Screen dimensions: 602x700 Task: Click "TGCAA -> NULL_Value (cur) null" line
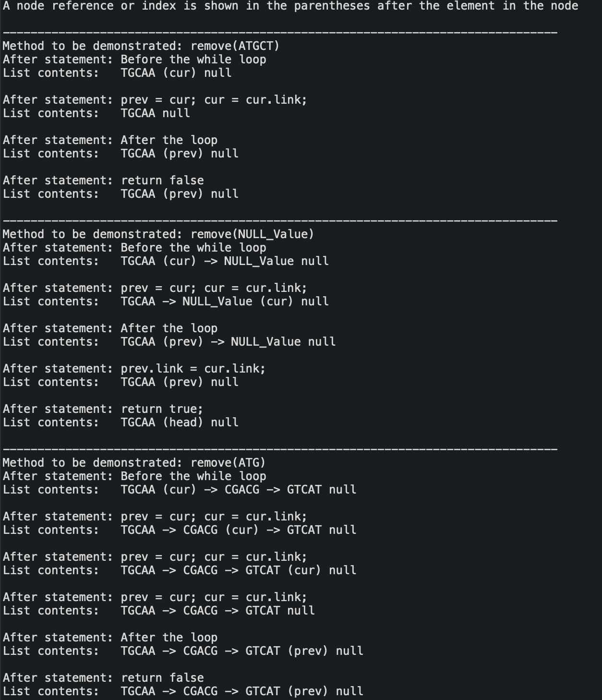coord(166,302)
